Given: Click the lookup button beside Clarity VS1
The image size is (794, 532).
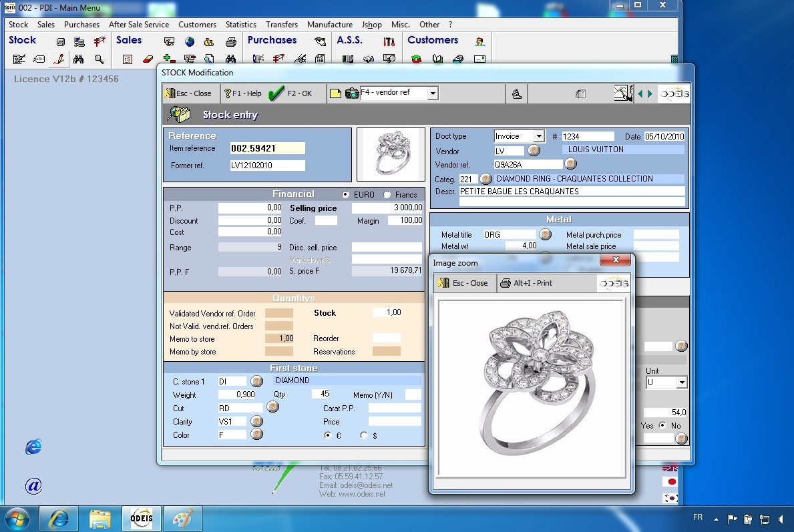Looking at the screenshot, I should pos(256,422).
